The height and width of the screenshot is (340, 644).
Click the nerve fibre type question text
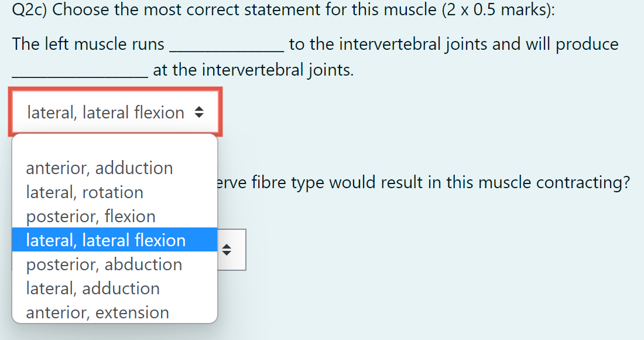(x=422, y=182)
